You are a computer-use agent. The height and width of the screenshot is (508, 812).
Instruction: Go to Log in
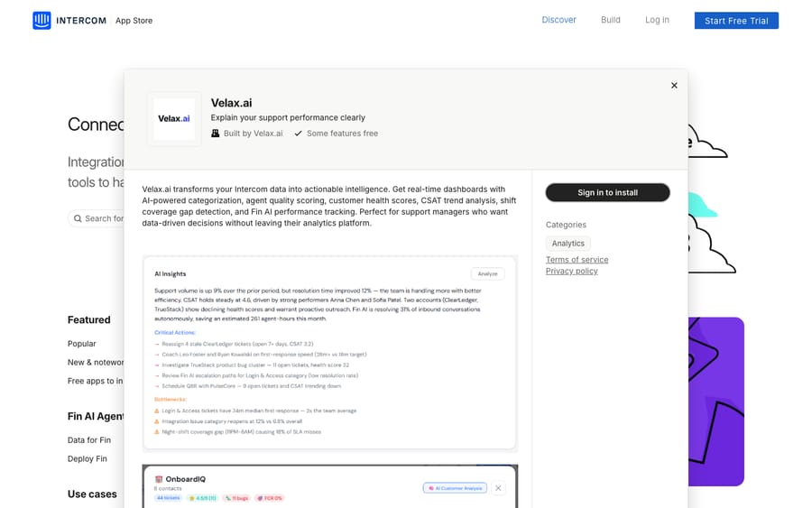point(657,20)
